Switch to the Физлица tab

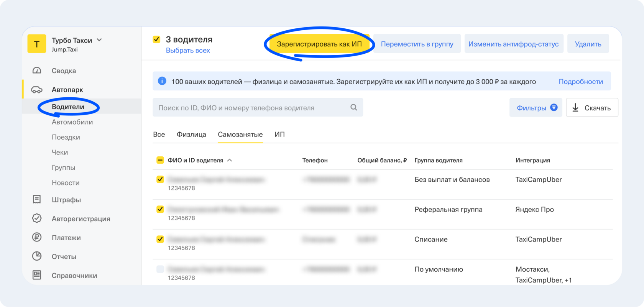coord(191,135)
